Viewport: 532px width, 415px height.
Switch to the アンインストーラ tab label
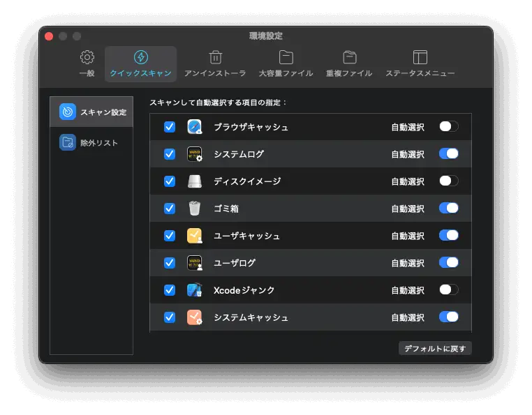(x=216, y=73)
